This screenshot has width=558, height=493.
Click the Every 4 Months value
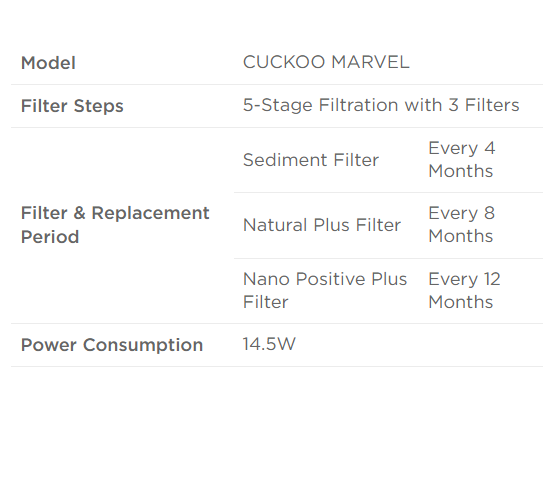coord(462,159)
